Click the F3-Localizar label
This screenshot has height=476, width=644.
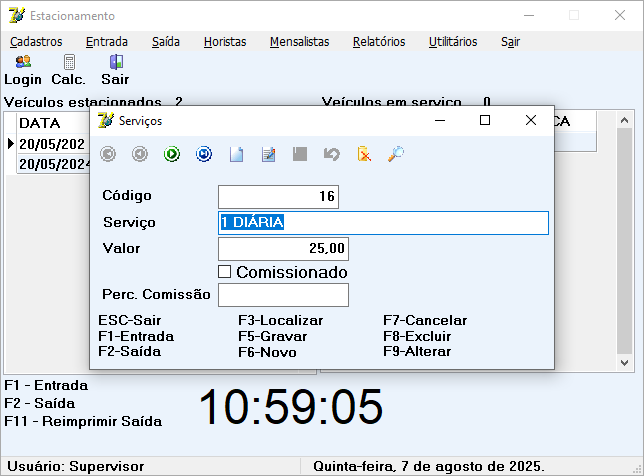click(x=281, y=320)
